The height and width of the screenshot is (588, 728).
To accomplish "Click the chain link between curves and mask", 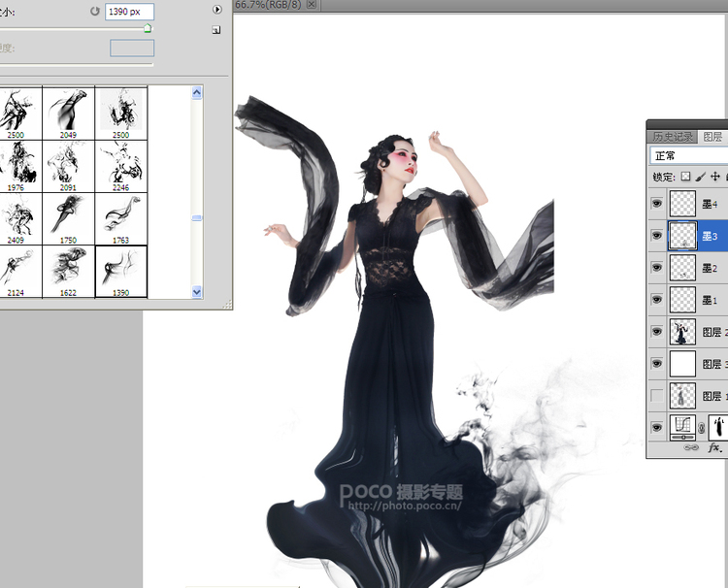I will pyautogui.click(x=702, y=428).
